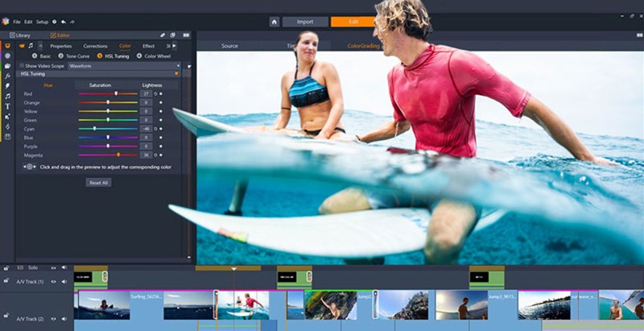Select the Titles T icon in sidebar

pyautogui.click(x=8, y=106)
